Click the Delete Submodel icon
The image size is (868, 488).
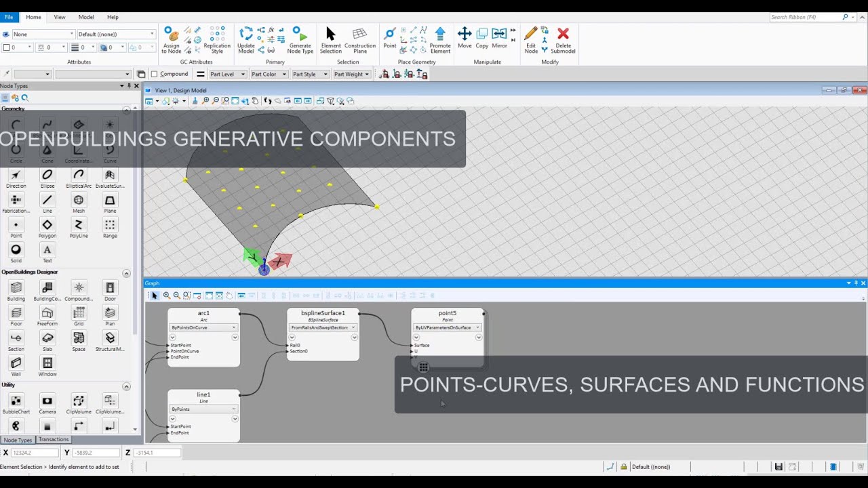click(x=563, y=34)
